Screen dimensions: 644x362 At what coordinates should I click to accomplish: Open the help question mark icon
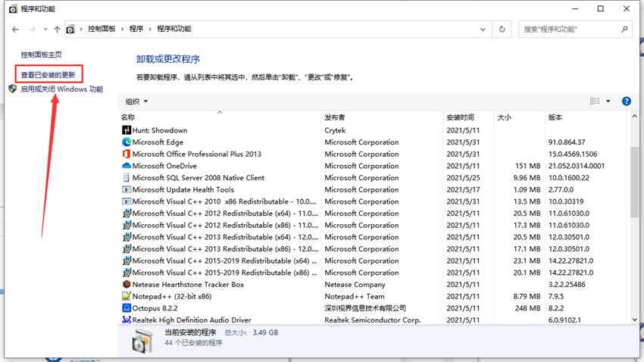click(627, 101)
